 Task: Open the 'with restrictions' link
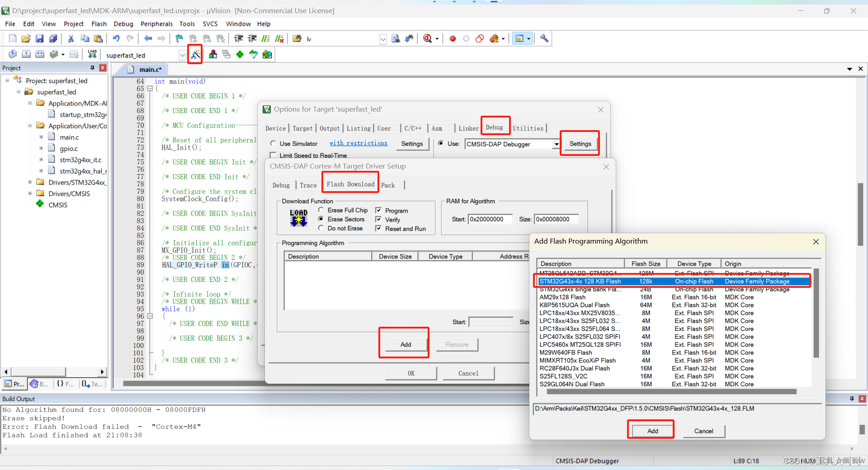point(359,143)
